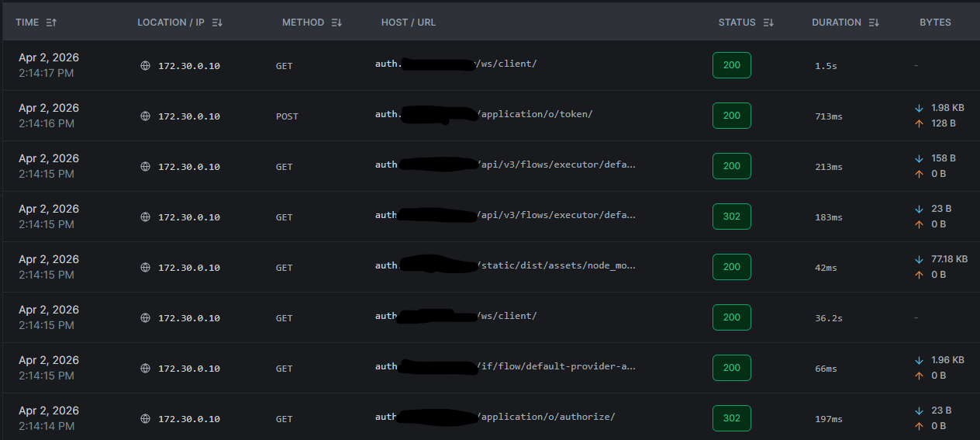This screenshot has height=440, width=980.
Task: Select the TIME column header label
Action: (x=27, y=23)
